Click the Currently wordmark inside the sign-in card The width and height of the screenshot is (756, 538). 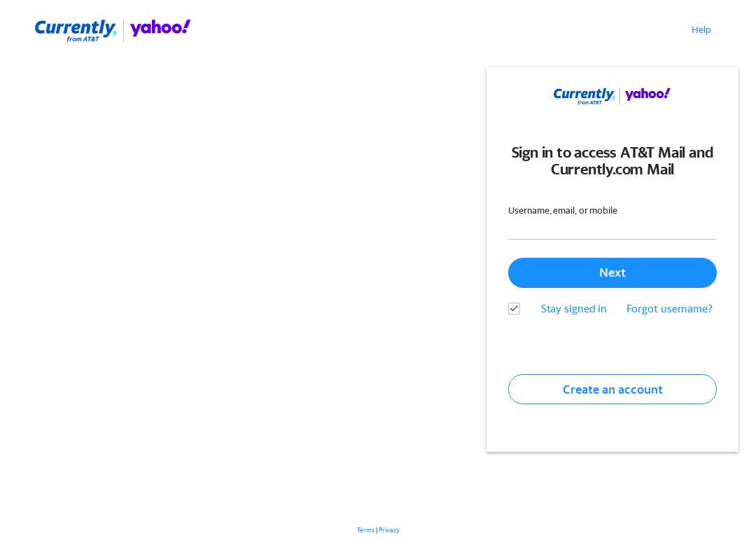[x=584, y=94]
